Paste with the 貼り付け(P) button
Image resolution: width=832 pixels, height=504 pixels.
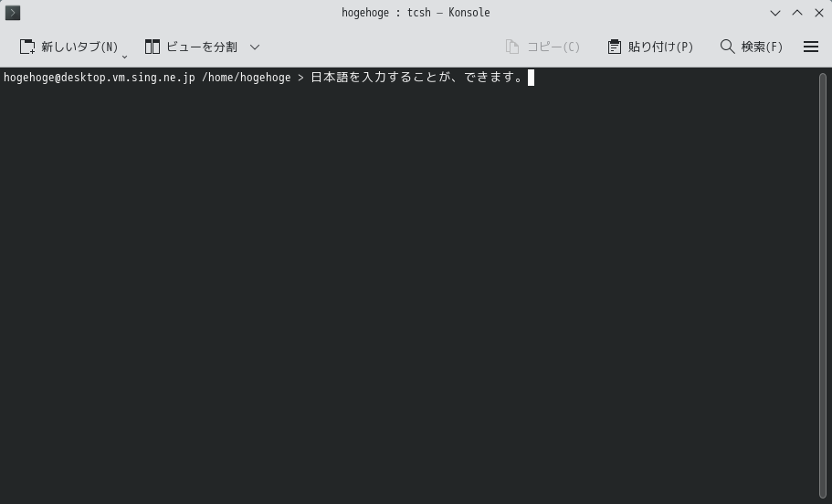point(650,47)
